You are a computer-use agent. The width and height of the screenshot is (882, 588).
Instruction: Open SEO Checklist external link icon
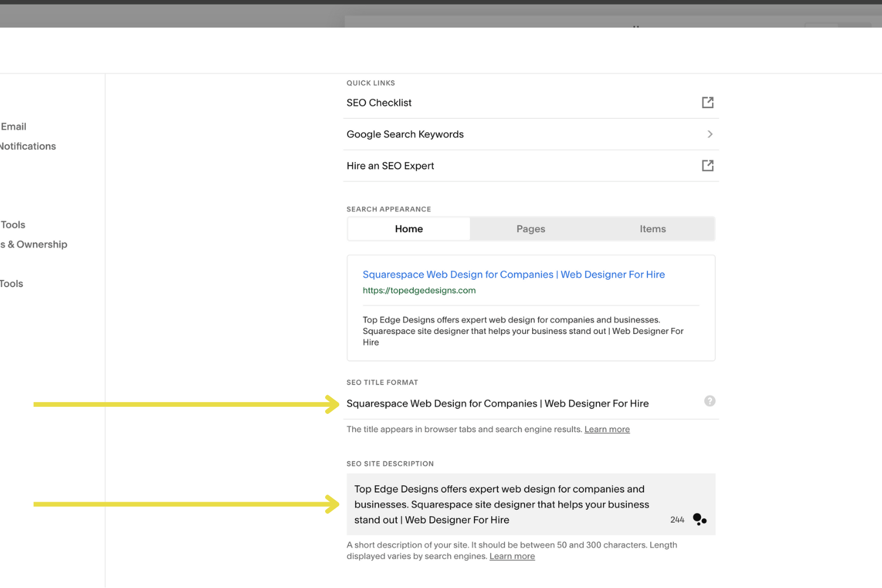click(707, 102)
